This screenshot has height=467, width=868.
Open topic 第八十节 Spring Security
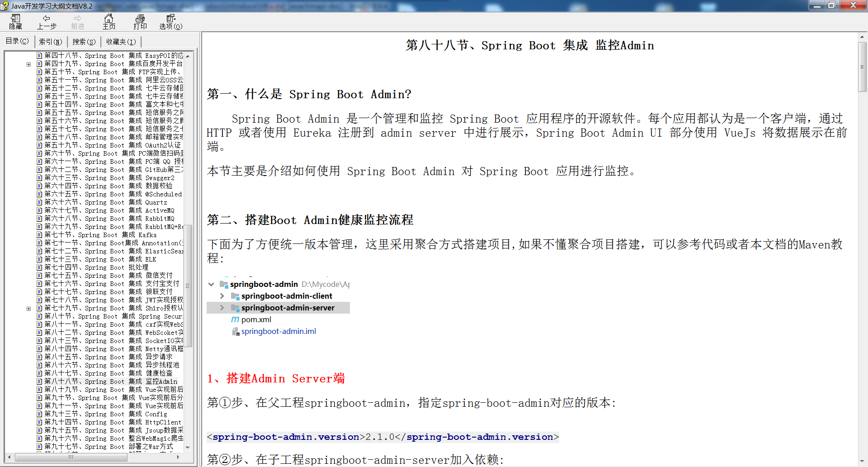pos(114,316)
